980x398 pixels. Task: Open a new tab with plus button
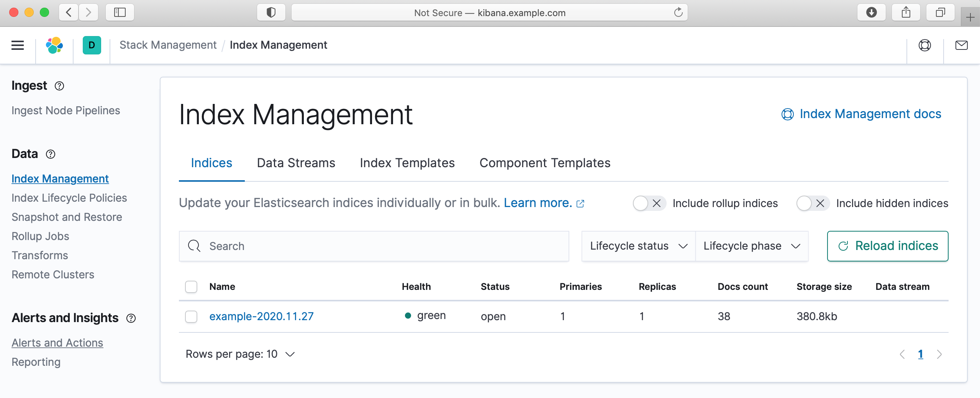pos(970,17)
